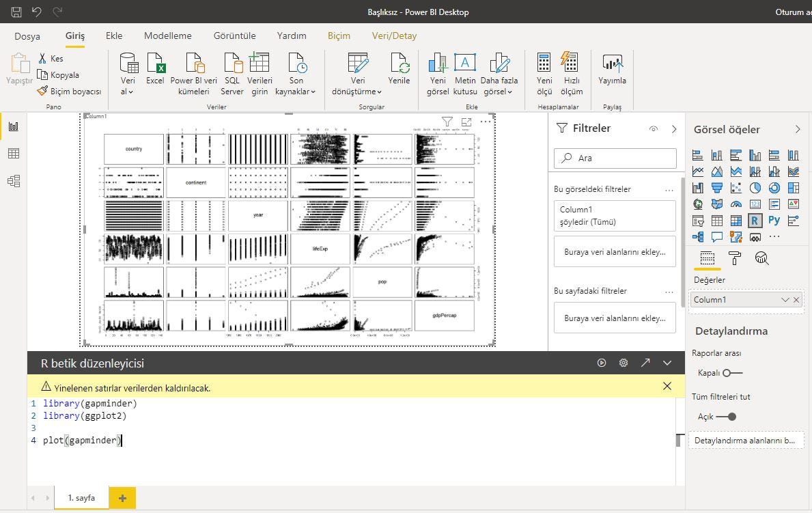Collapse the R betik düzenleyicisi panel
812x513 pixels.
click(667, 363)
